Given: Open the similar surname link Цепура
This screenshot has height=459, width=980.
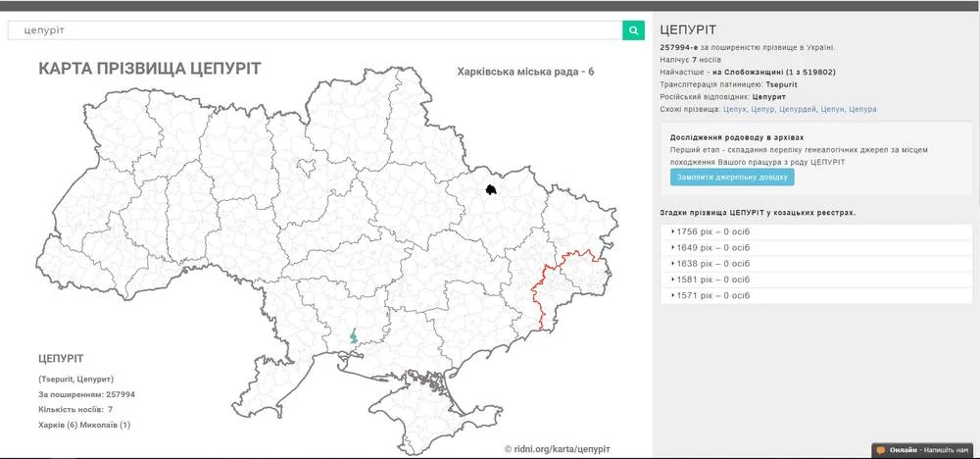Looking at the screenshot, I should (x=862, y=109).
